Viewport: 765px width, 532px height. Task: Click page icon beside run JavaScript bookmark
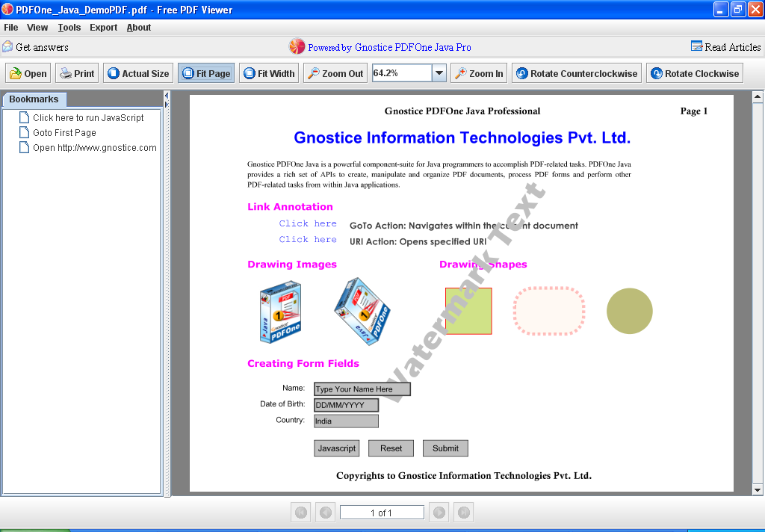24,117
